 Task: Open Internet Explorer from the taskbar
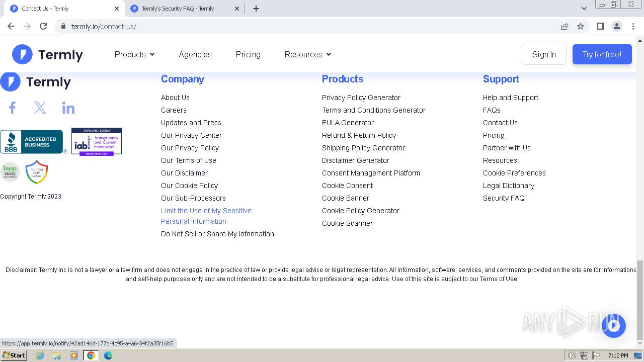tap(40, 355)
